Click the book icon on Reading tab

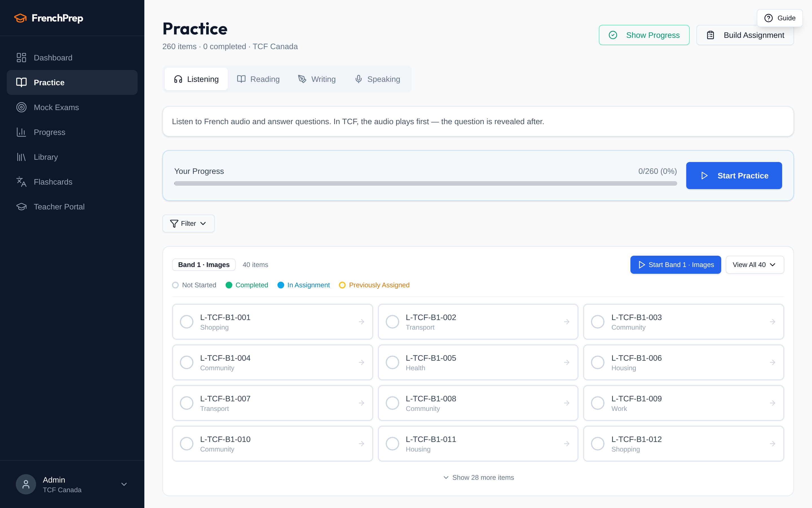coord(241,79)
